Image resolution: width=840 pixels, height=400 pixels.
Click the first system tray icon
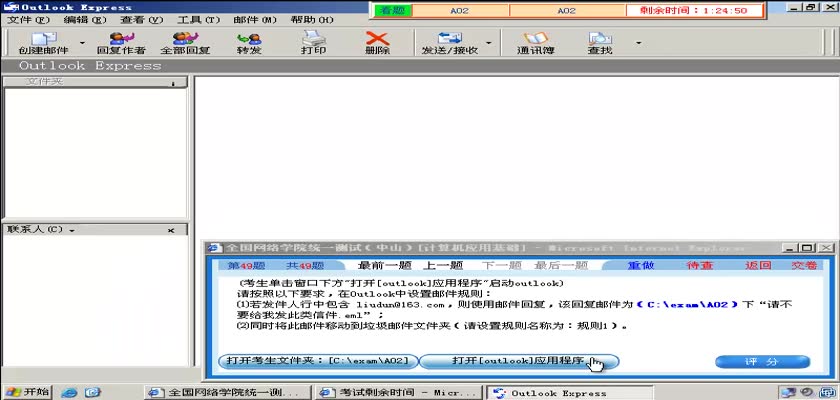(x=788, y=393)
